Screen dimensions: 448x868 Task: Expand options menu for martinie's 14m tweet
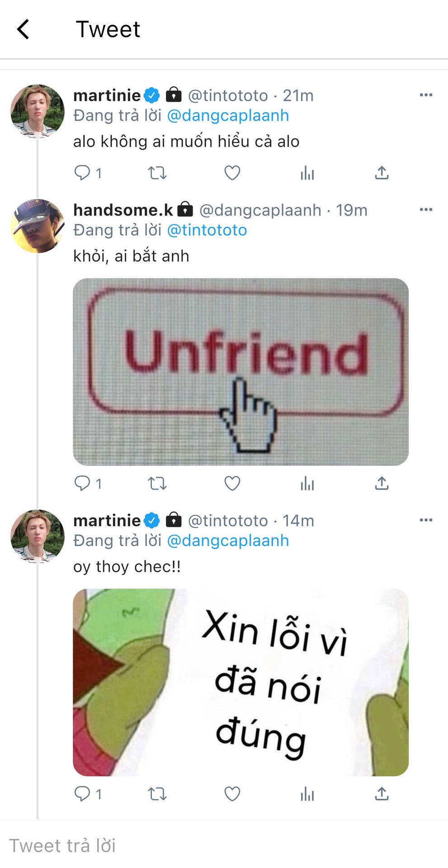(426, 520)
